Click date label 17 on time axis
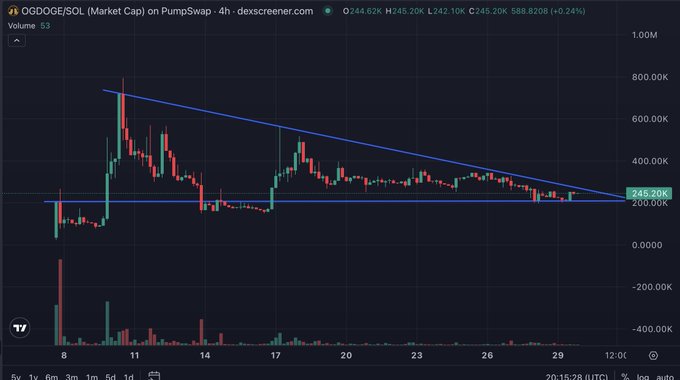 pyautogui.click(x=275, y=356)
